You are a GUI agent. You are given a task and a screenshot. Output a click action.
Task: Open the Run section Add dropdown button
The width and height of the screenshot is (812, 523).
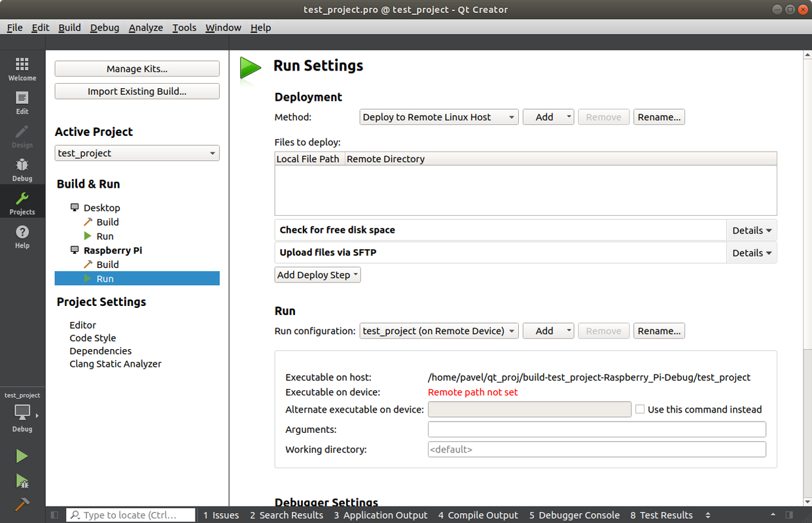pyautogui.click(x=548, y=331)
